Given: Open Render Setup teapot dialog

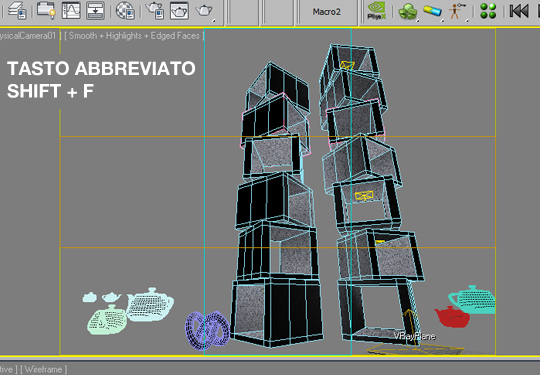Looking at the screenshot, I should [x=155, y=10].
